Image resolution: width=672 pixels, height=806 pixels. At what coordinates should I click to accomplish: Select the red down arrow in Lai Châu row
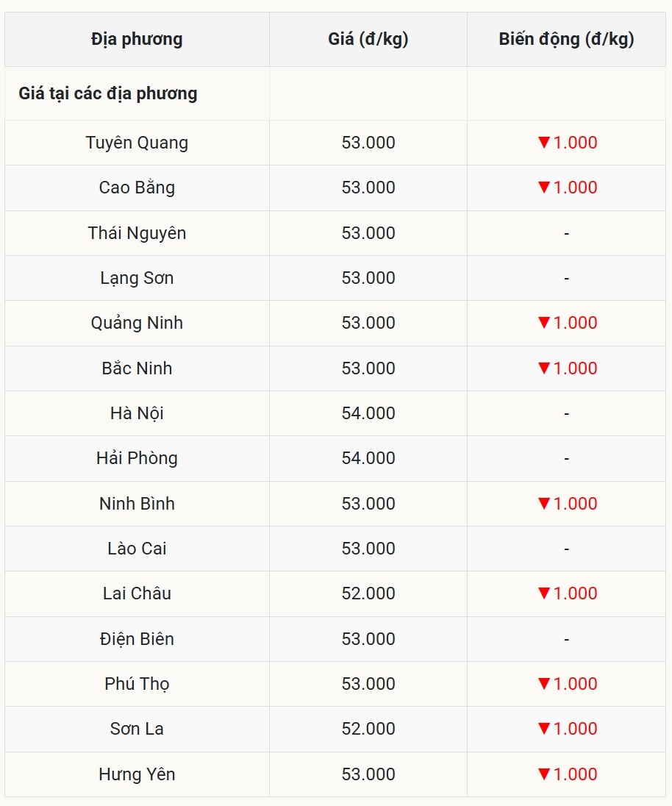(x=544, y=593)
